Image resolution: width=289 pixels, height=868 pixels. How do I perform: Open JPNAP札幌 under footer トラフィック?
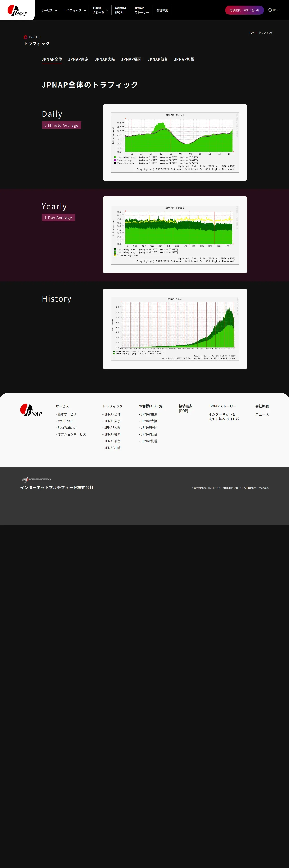111,448
